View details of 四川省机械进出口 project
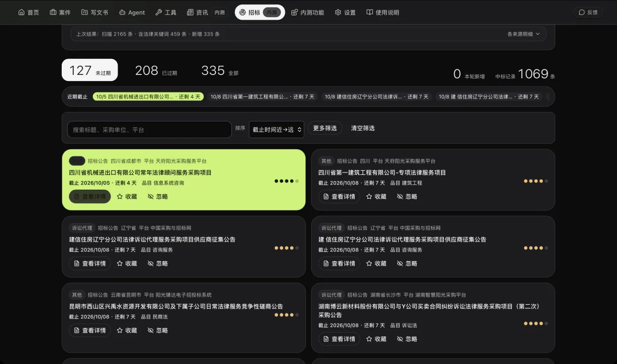Image resolution: width=617 pixels, height=364 pixels. [x=90, y=197]
